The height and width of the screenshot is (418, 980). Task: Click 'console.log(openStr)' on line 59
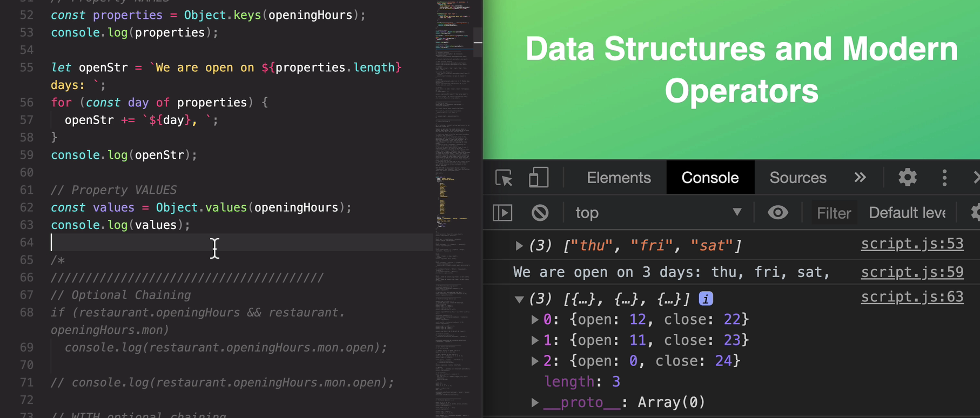124,155
